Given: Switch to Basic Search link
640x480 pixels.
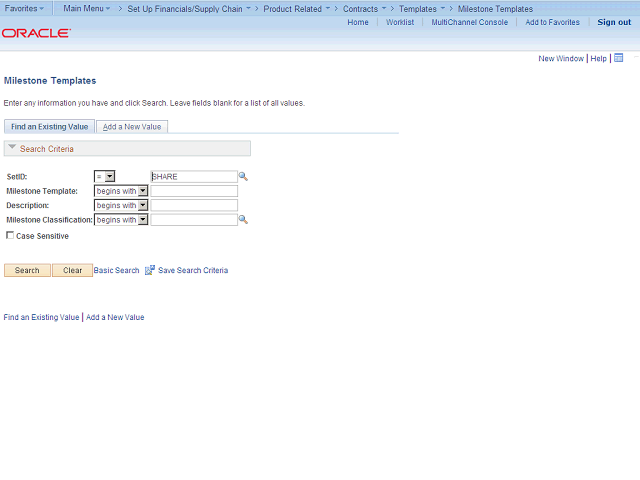Looking at the screenshot, I should [x=116, y=270].
